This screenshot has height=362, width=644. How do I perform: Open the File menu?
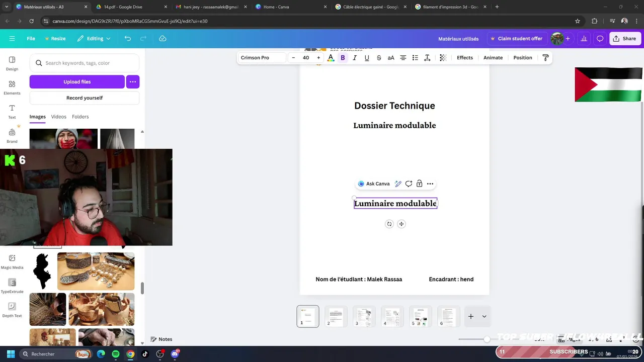(x=31, y=39)
